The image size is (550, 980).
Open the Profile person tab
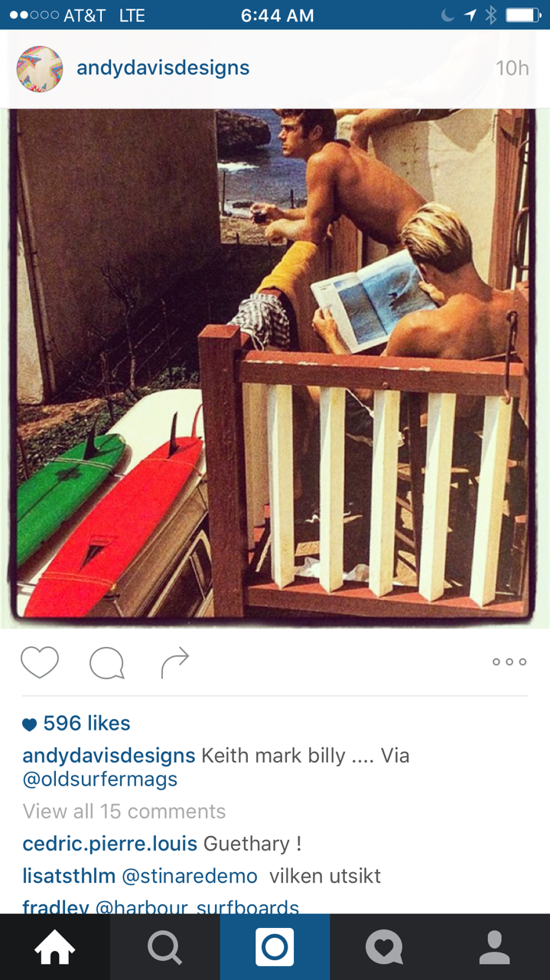pyautogui.click(x=495, y=947)
